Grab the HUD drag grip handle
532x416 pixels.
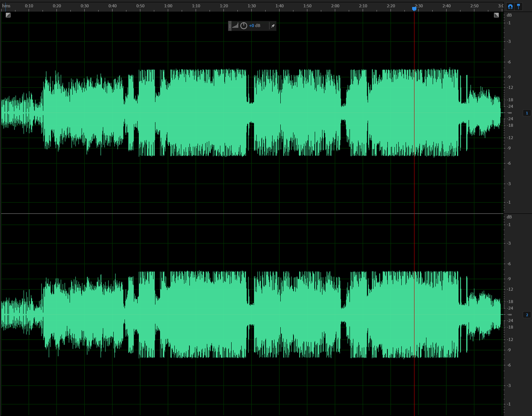pos(230,26)
